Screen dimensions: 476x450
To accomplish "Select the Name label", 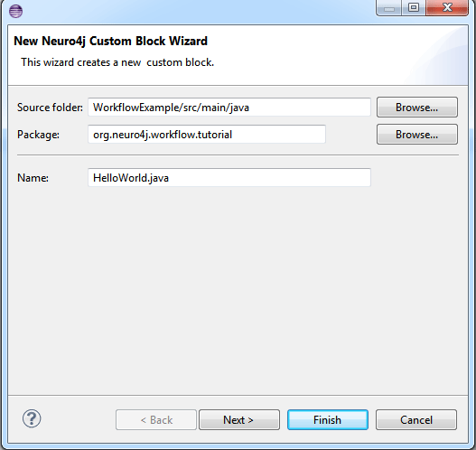I will pos(33,178).
